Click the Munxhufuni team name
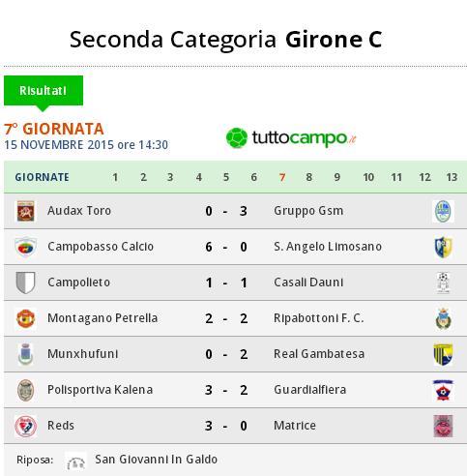 (x=83, y=354)
